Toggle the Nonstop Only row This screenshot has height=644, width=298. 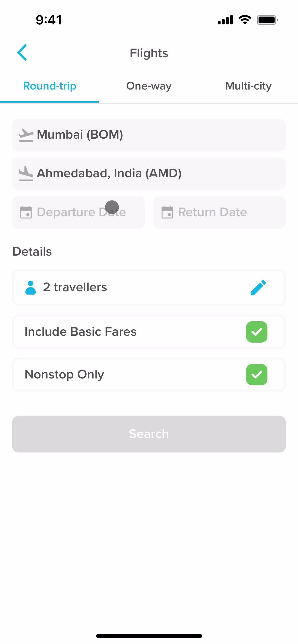click(x=149, y=375)
